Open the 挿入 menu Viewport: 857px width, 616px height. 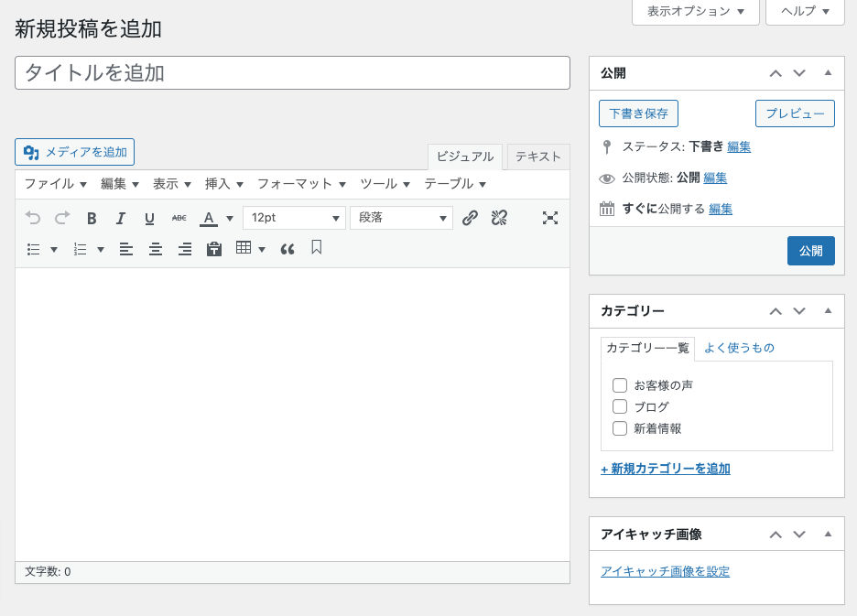(x=224, y=184)
